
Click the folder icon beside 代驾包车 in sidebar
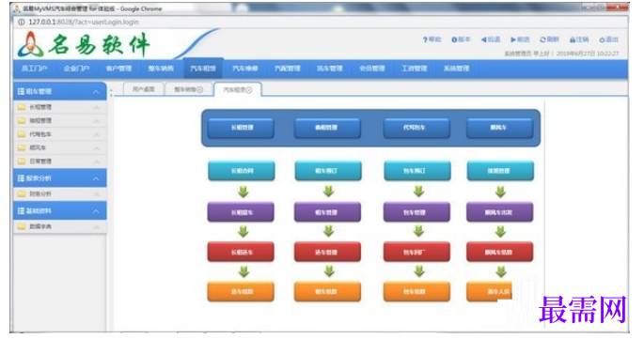[22, 134]
